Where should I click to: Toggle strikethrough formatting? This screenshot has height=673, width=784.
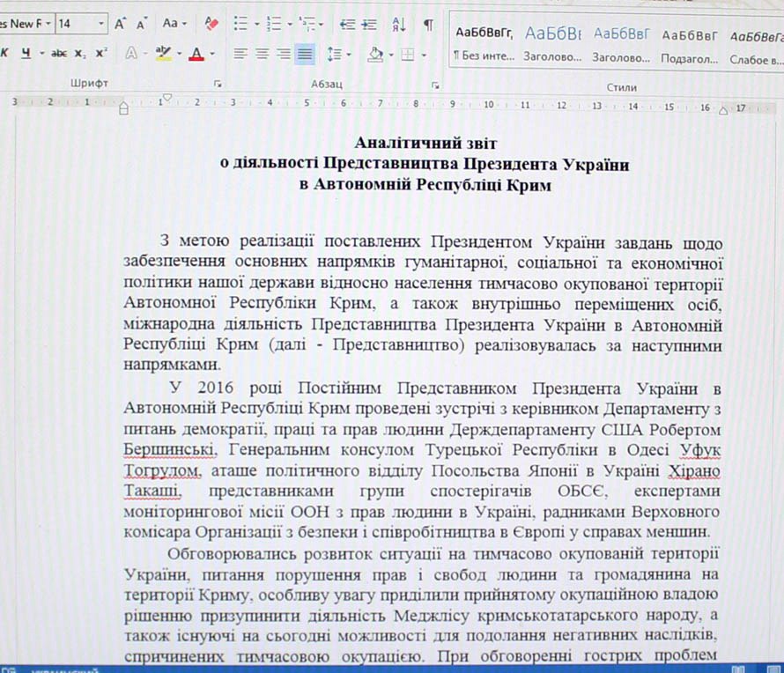(x=58, y=54)
